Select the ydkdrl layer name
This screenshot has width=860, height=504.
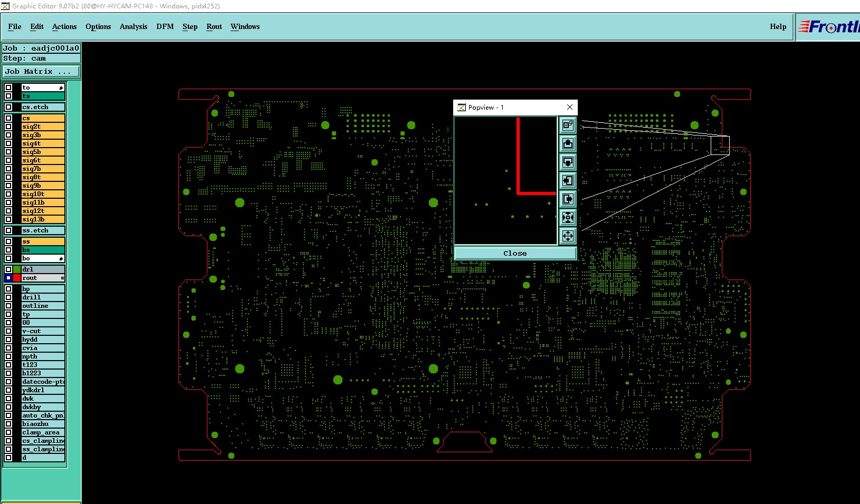43,390
